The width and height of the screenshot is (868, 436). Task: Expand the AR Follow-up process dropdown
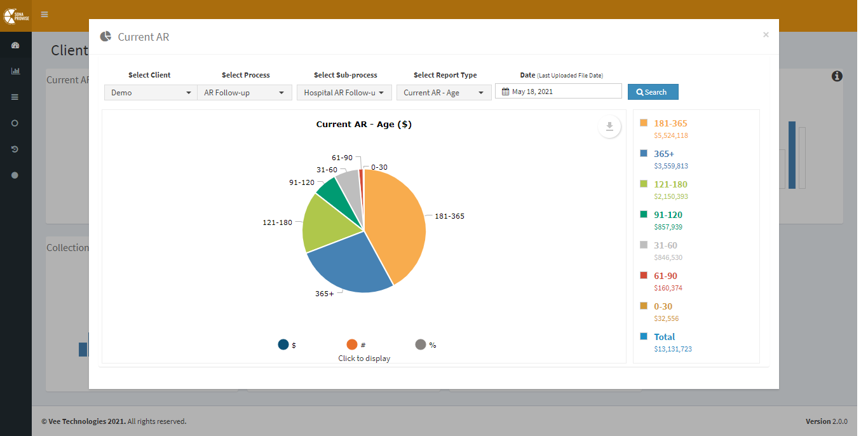point(244,93)
